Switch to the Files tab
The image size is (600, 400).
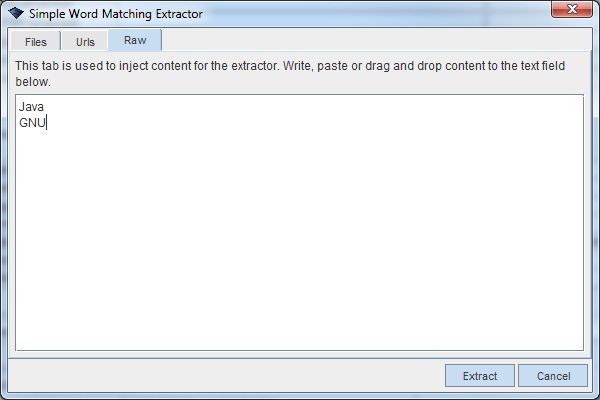[35, 42]
